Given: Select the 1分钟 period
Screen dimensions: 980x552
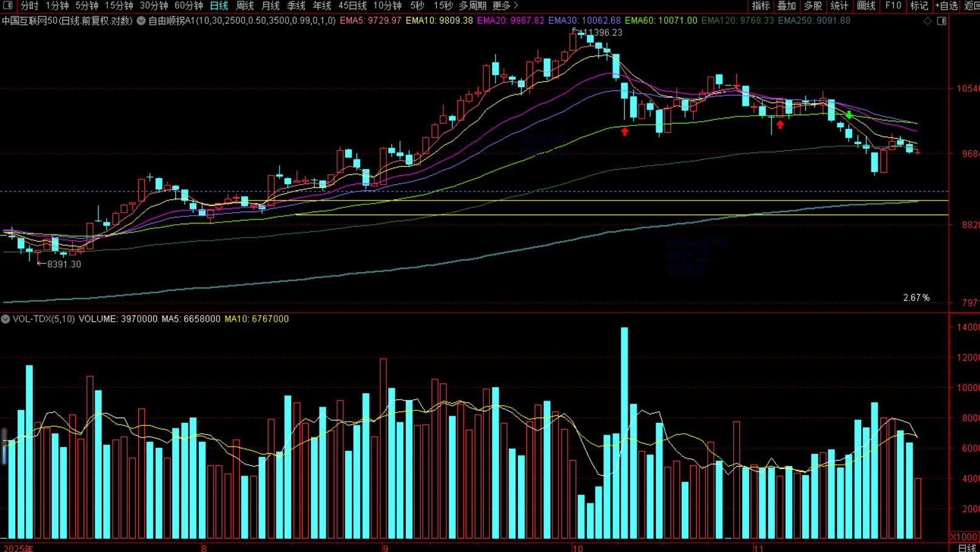Looking at the screenshot, I should [x=57, y=5].
